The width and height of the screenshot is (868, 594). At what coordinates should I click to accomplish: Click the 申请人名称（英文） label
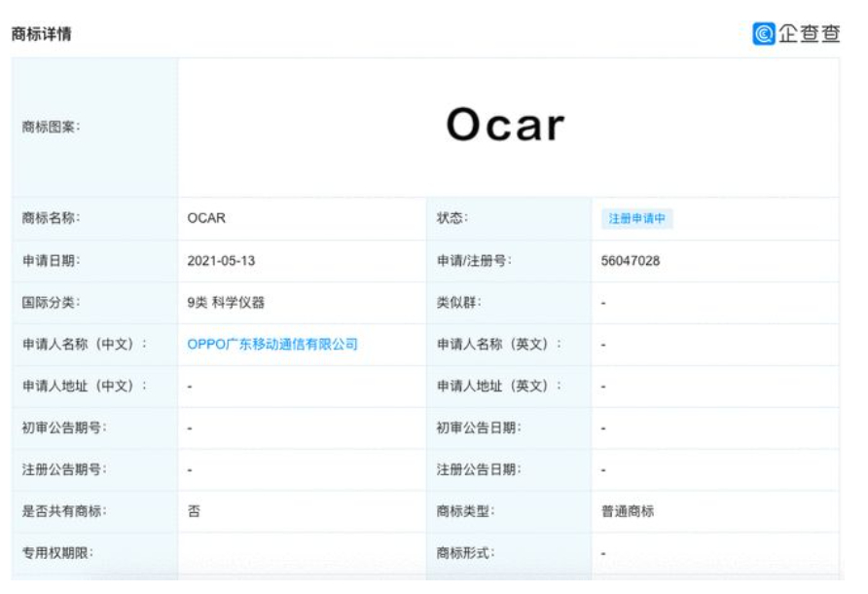pos(499,344)
